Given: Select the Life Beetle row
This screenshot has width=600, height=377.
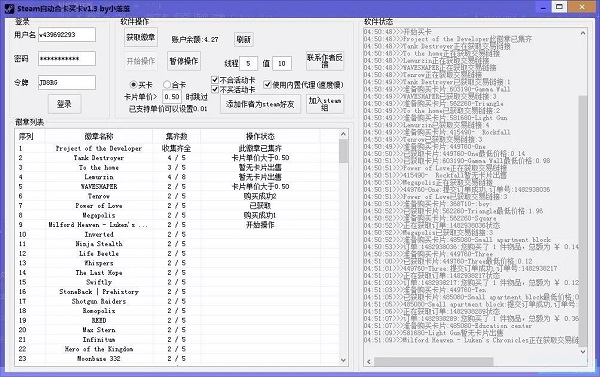Looking at the screenshot, I should [x=177, y=253].
